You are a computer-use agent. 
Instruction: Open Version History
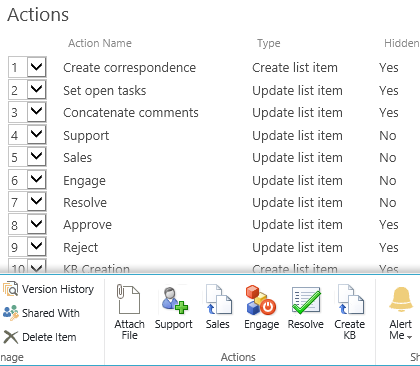point(49,289)
